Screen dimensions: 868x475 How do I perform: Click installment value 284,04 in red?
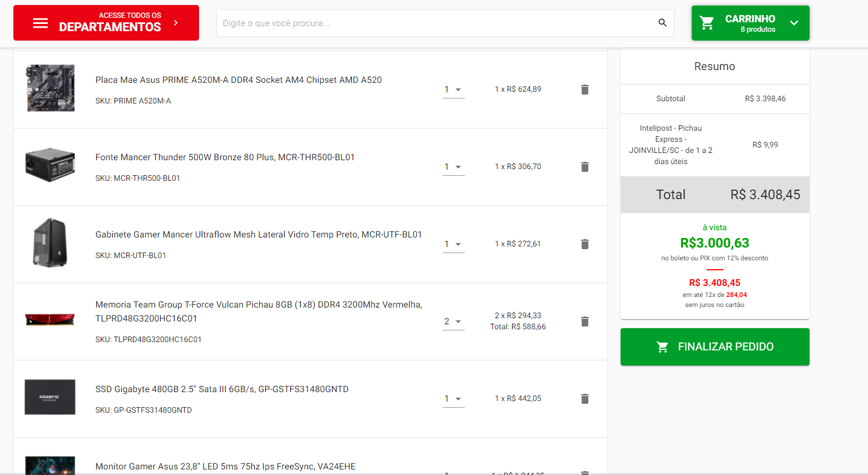pos(736,295)
